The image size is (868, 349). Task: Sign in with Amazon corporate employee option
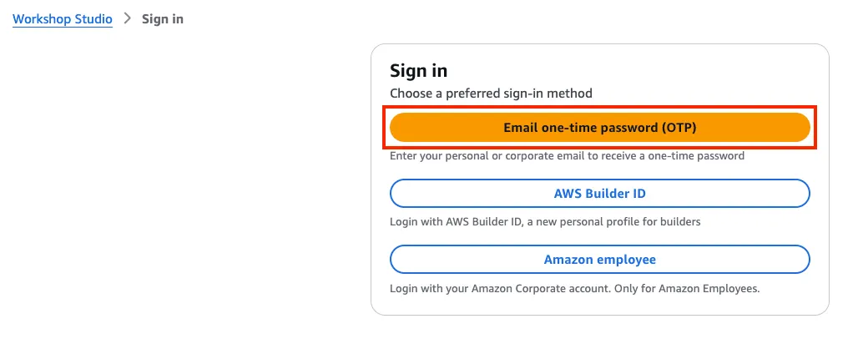[599, 260]
